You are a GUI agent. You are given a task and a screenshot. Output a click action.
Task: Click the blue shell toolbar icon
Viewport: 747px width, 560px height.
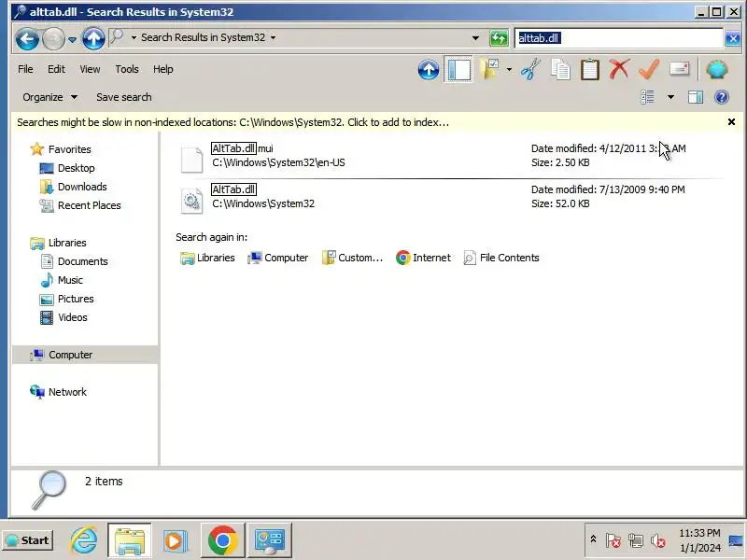coord(717,70)
